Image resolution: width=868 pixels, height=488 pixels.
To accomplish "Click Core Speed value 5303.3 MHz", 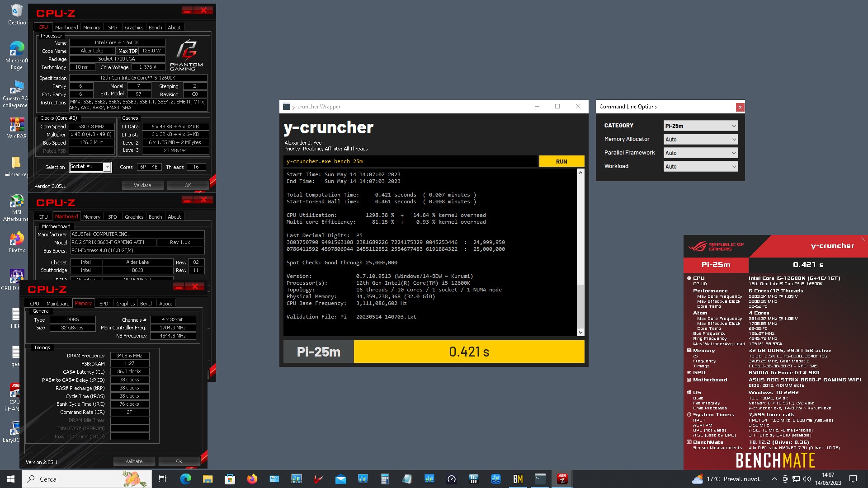I will coord(91,127).
